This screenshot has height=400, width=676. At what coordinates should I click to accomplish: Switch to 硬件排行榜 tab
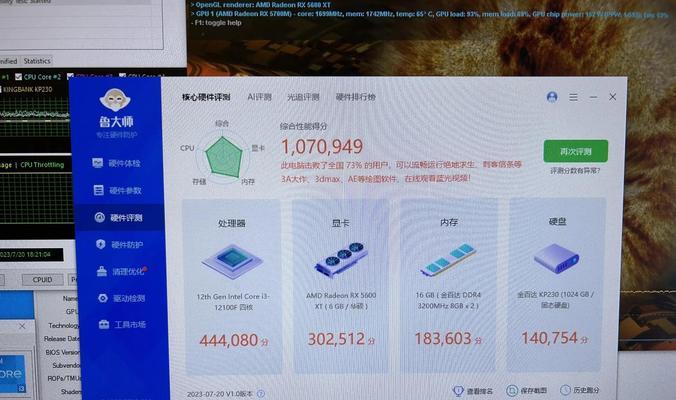tap(356, 97)
